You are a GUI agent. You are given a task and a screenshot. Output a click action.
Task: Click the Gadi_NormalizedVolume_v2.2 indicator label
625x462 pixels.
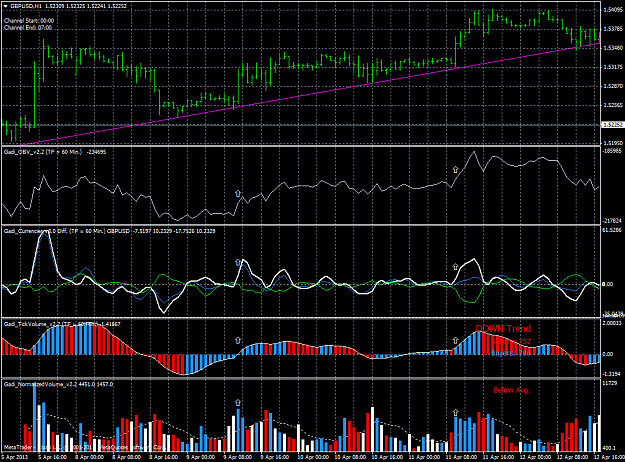58,384
